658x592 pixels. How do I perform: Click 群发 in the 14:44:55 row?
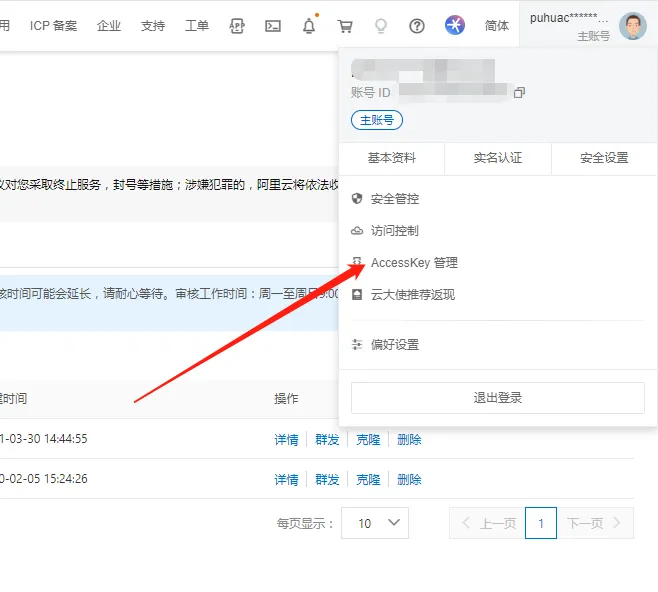[x=327, y=439]
